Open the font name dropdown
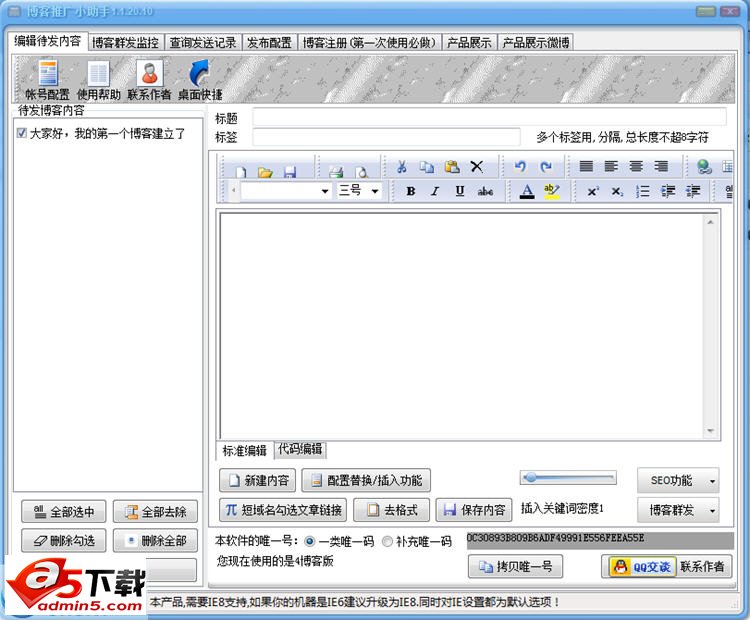The width and height of the screenshot is (750, 620). click(x=325, y=191)
